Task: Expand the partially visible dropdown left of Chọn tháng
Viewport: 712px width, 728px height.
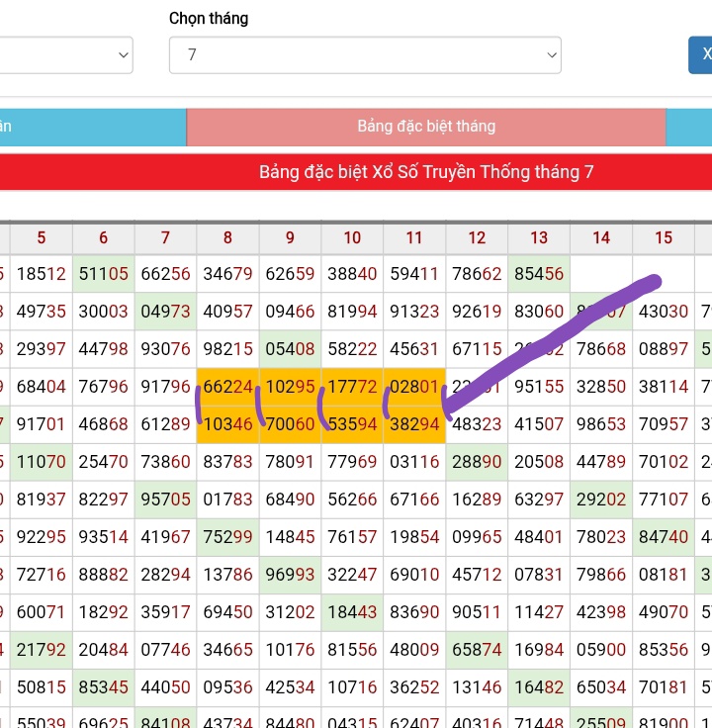Action: (65, 55)
